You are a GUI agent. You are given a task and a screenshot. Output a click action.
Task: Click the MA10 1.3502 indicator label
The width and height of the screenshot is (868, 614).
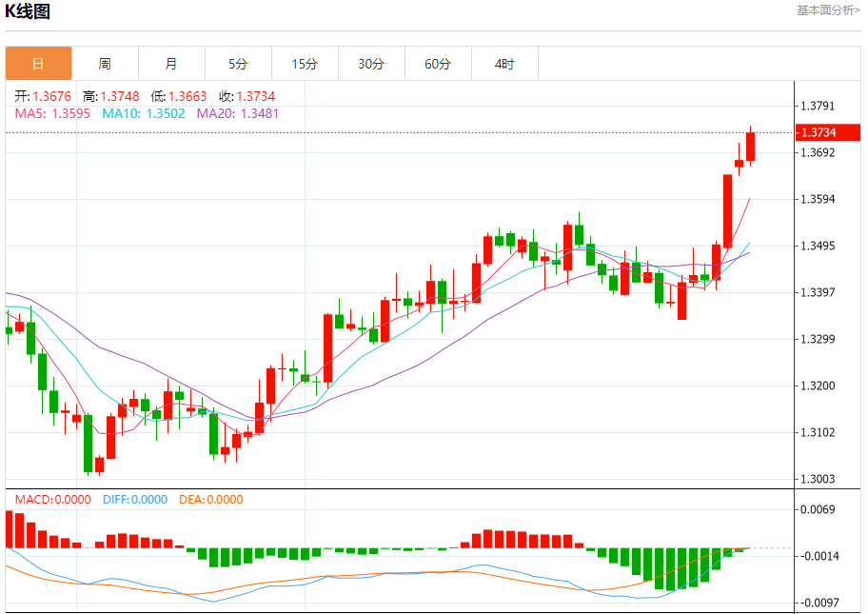tap(143, 113)
